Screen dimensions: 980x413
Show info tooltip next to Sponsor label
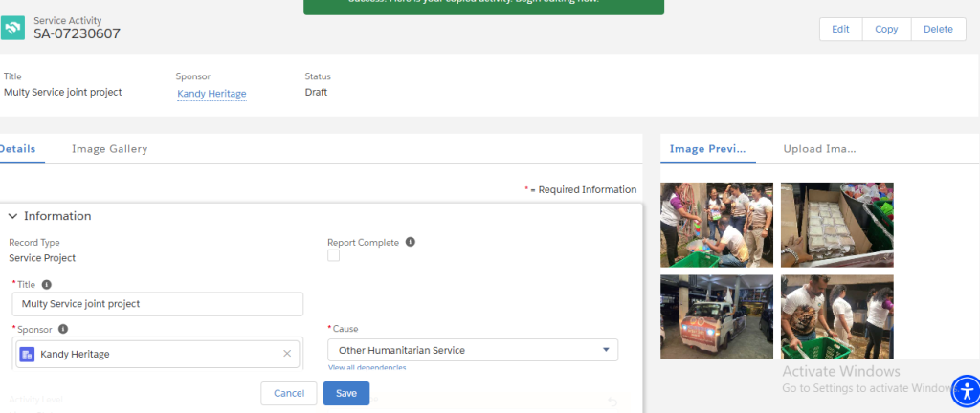[62, 329]
